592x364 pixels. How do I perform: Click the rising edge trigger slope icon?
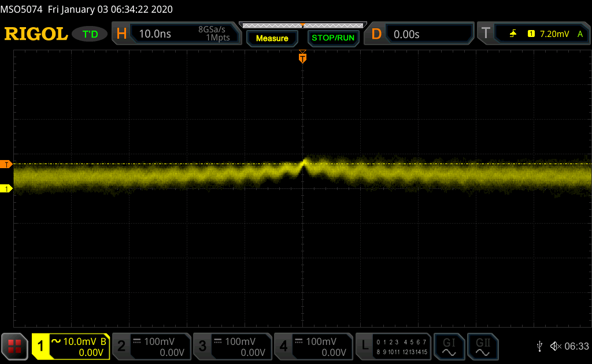[513, 34]
